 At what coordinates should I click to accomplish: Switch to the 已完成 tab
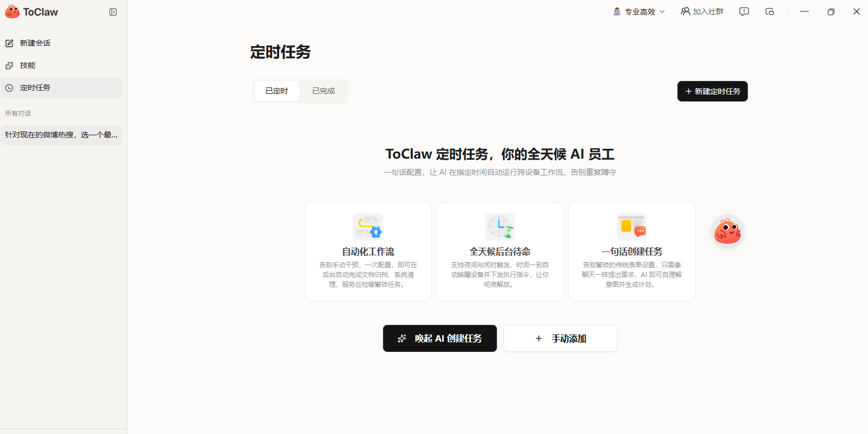(x=324, y=91)
